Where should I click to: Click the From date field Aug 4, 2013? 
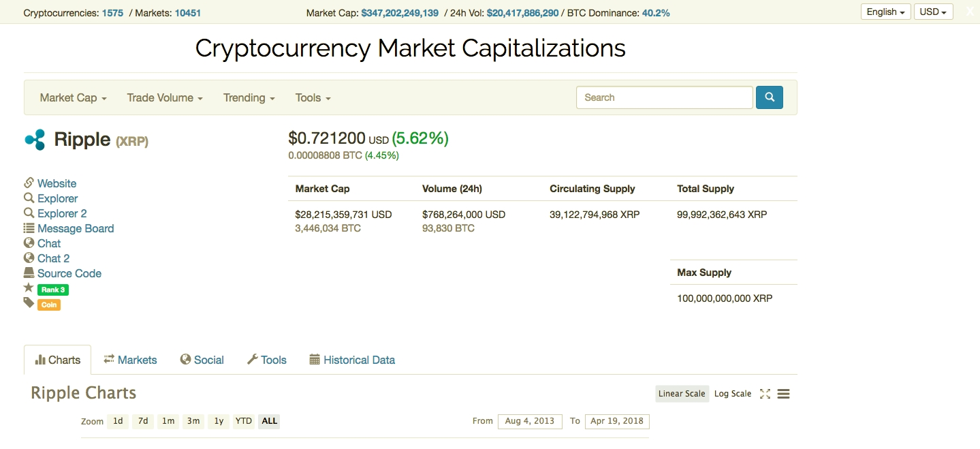point(531,421)
